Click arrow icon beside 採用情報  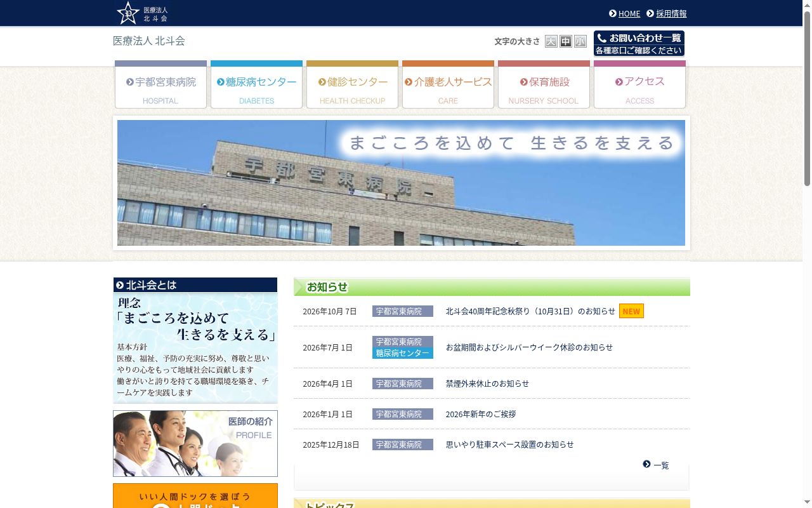(650, 13)
